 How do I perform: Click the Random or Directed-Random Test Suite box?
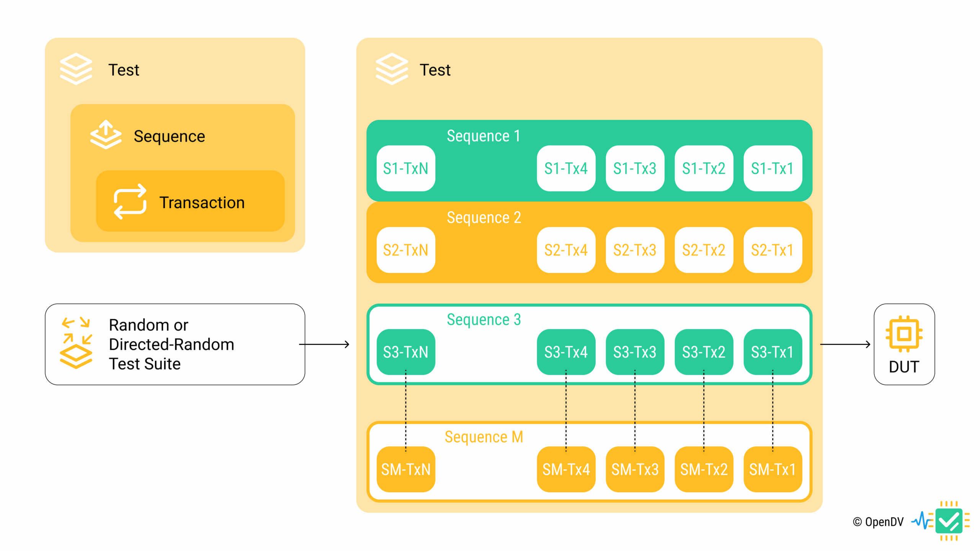pyautogui.click(x=175, y=344)
